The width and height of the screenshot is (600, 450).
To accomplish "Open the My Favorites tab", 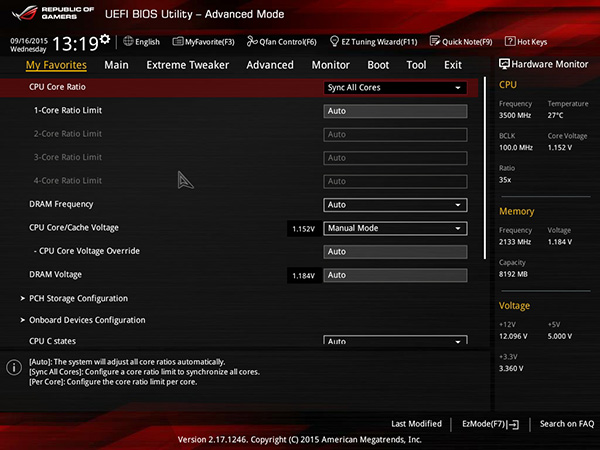I will click(x=56, y=65).
